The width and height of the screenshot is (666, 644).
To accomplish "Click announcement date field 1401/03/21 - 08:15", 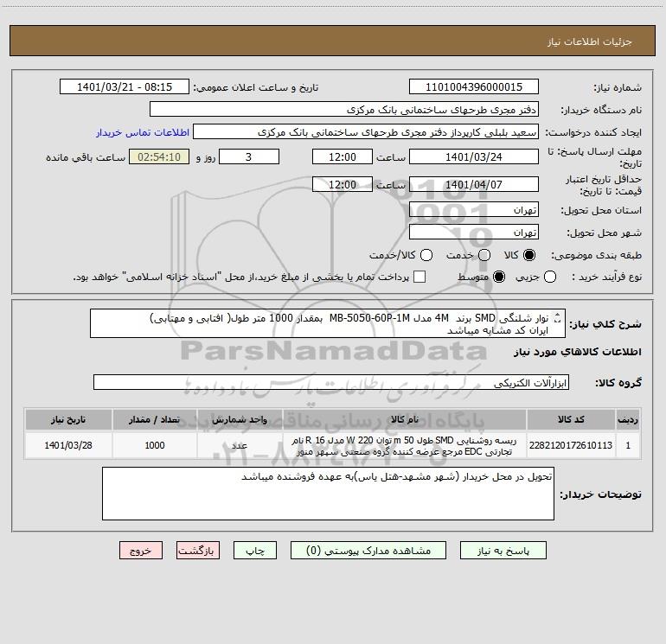I will (x=125, y=87).
